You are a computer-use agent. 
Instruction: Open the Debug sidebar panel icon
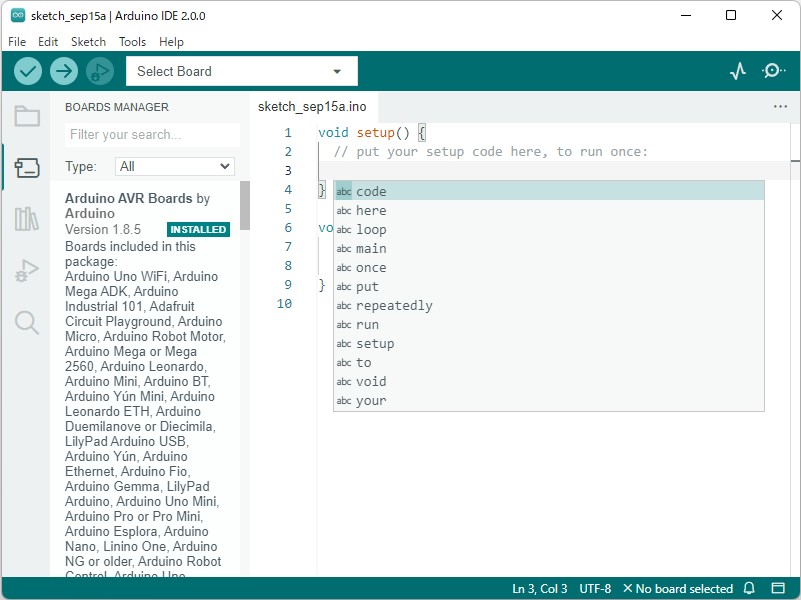(27, 271)
